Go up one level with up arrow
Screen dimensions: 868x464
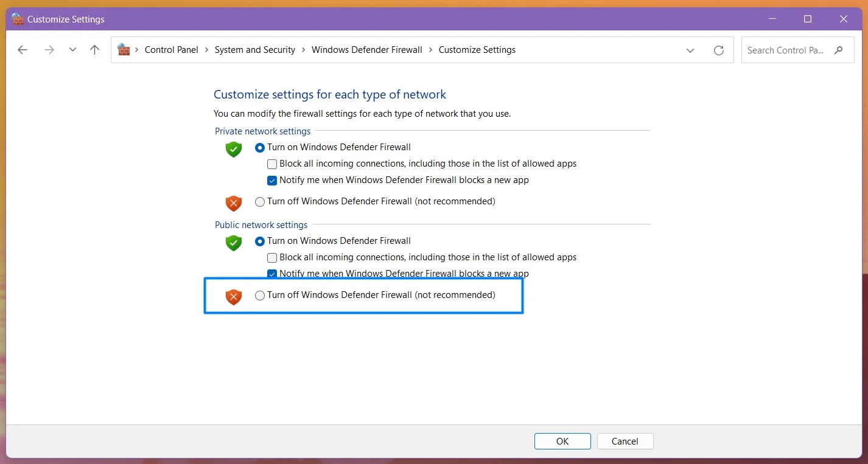pyautogui.click(x=94, y=50)
